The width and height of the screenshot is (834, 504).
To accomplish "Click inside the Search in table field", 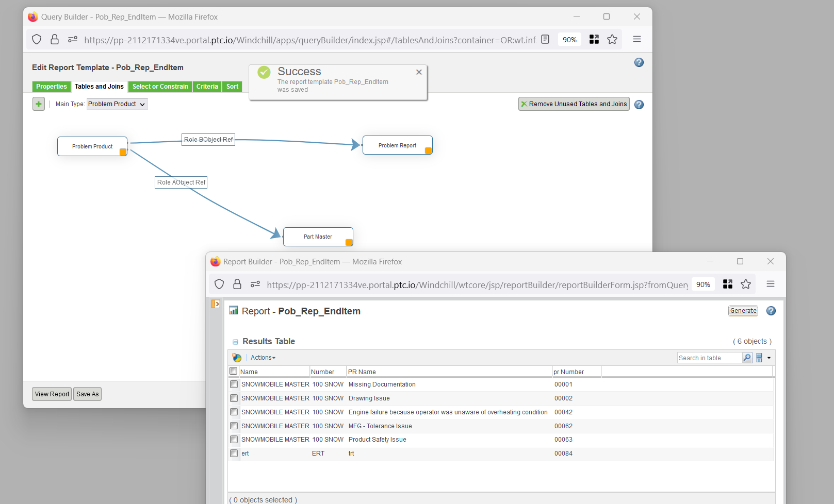I will tap(709, 357).
